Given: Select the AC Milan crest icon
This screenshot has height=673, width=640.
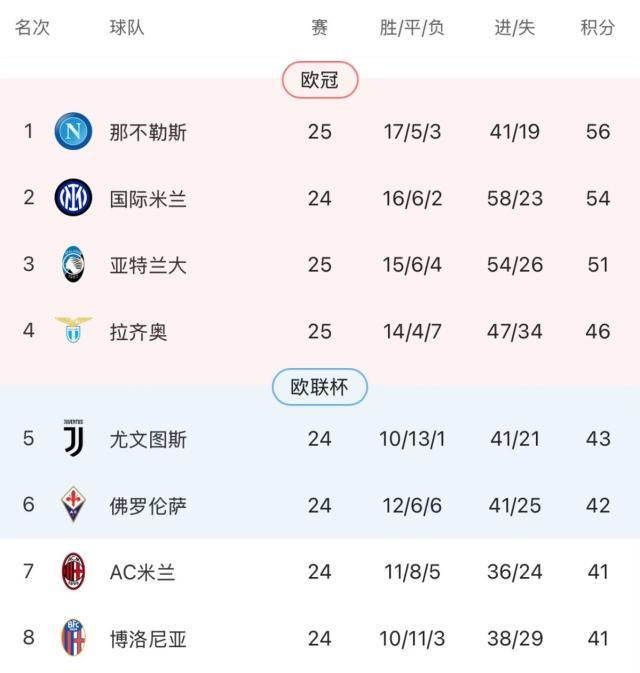Looking at the screenshot, I should tap(73, 572).
